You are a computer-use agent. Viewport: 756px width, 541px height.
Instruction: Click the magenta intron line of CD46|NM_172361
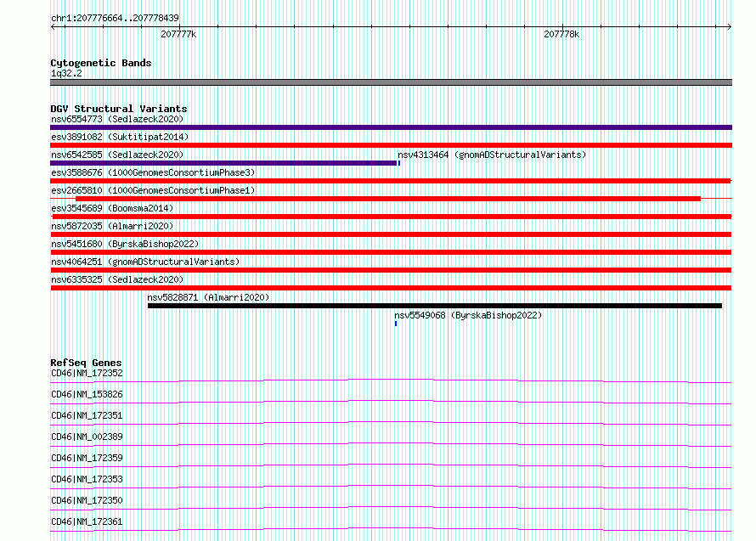pyautogui.click(x=391, y=529)
